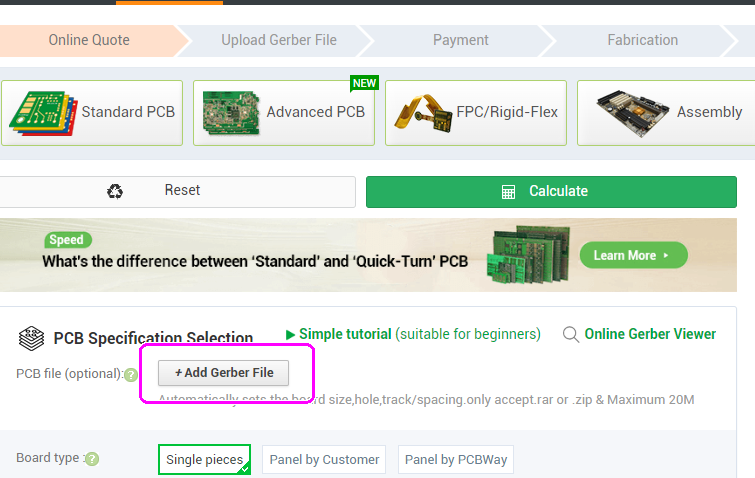The width and height of the screenshot is (755, 478).
Task: Select the Panel by Customer option
Action: coord(324,460)
